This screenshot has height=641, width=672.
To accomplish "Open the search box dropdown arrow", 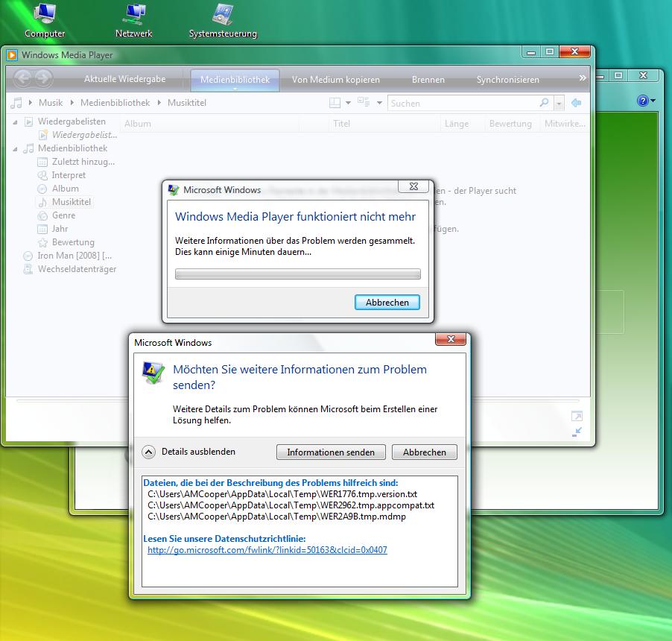I will [559, 104].
